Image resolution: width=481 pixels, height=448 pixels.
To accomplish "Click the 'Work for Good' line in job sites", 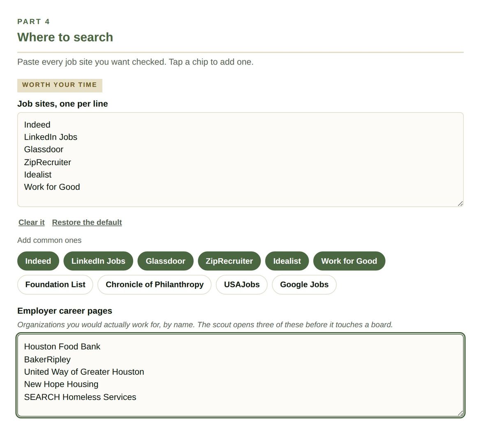I will point(52,187).
